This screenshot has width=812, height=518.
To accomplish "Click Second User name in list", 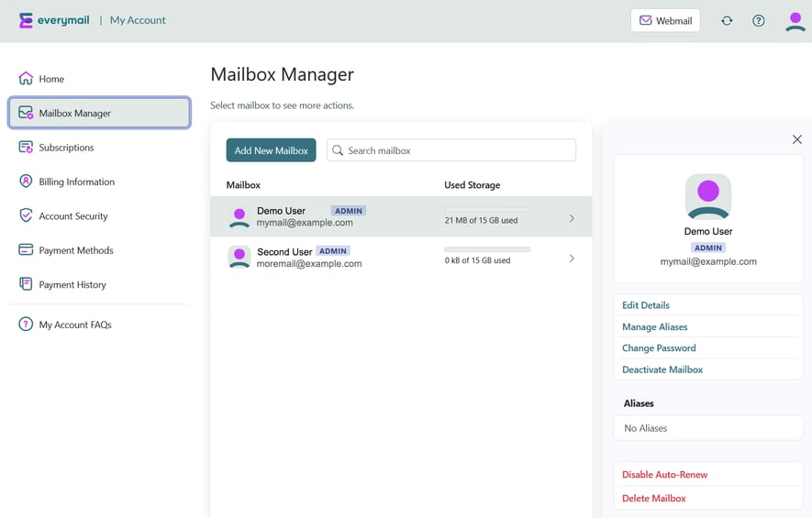I will click(284, 251).
